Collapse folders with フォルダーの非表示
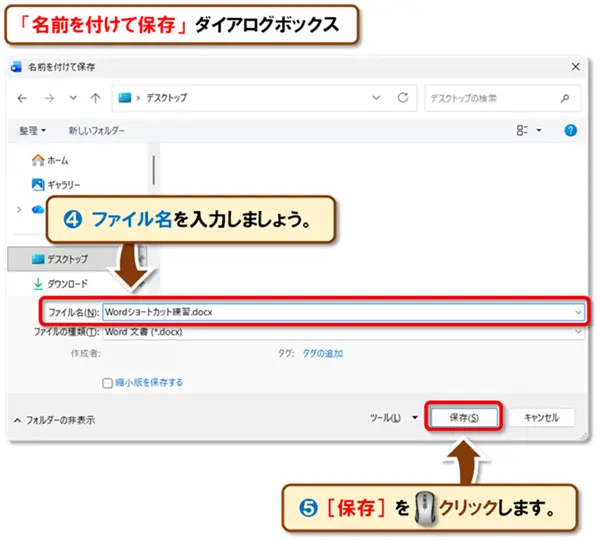This screenshot has width=600, height=542. [54, 420]
